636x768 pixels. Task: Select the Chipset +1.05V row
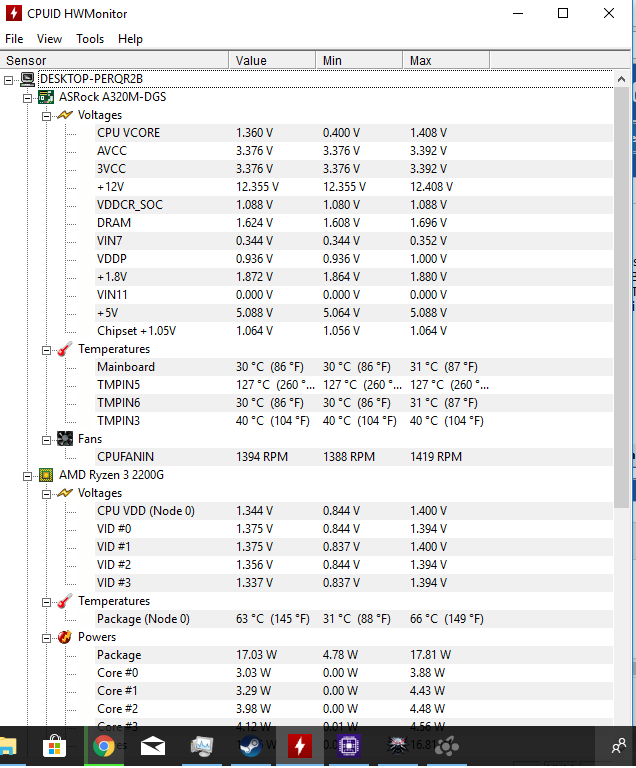353,331
